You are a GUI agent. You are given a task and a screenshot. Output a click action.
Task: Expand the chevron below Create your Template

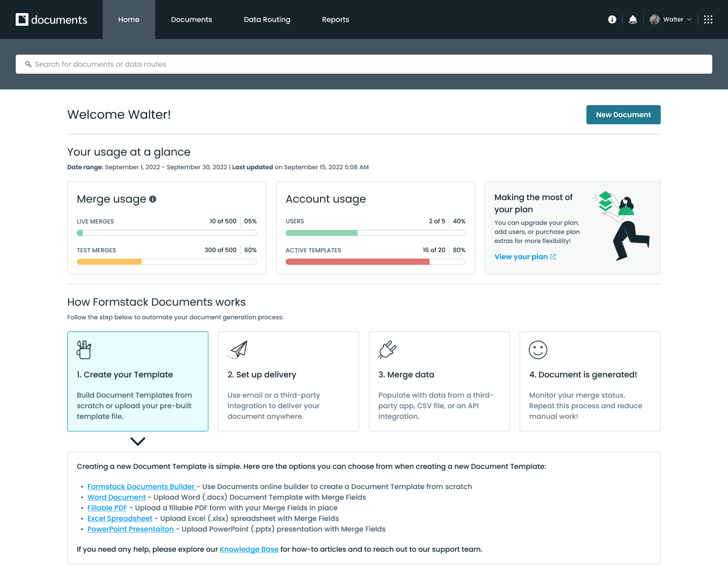(138, 441)
